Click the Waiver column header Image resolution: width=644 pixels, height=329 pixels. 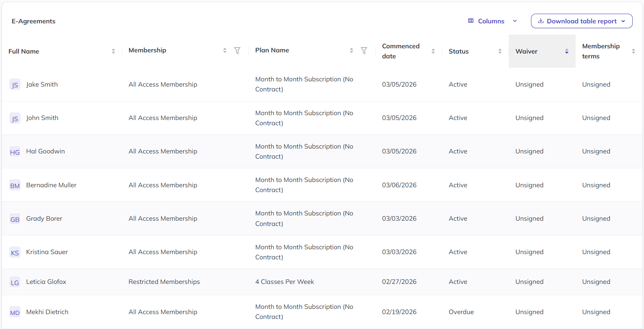pyautogui.click(x=542, y=51)
